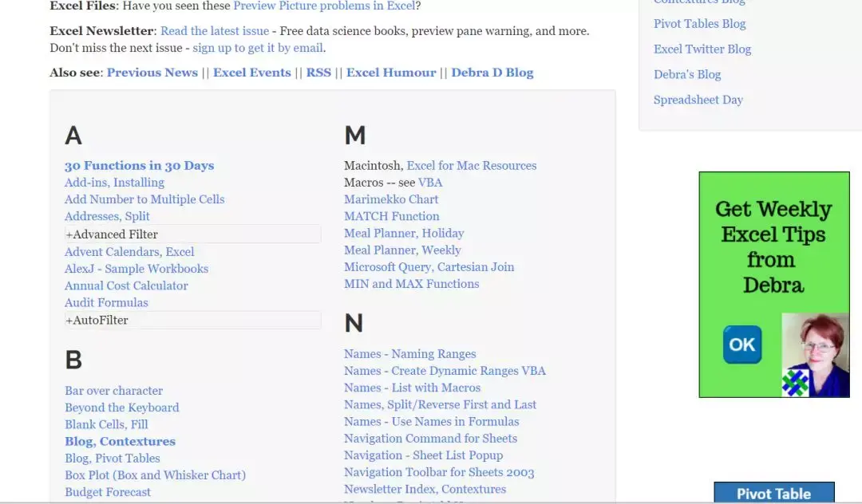The image size is (862, 504).
Task: Follow the RSS link
Action: click(318, 73)
